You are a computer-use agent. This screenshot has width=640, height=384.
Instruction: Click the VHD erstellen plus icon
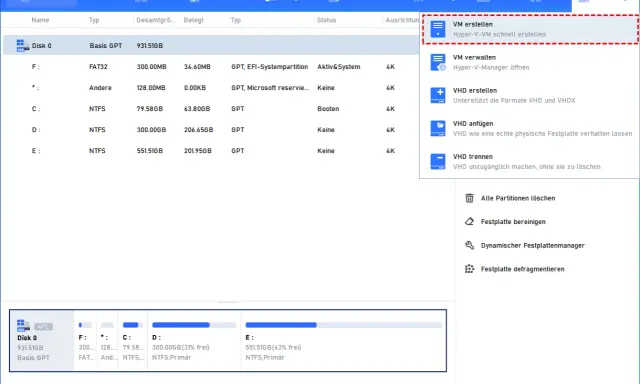[438, 95]
